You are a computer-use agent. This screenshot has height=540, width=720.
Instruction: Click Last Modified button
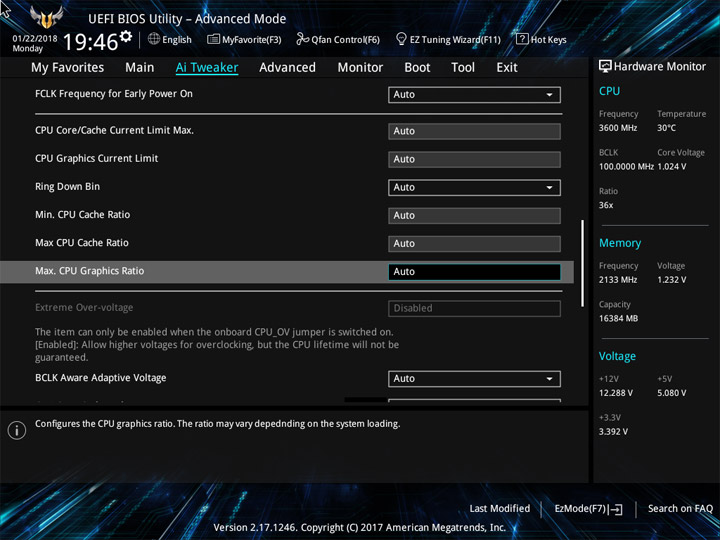500,508
